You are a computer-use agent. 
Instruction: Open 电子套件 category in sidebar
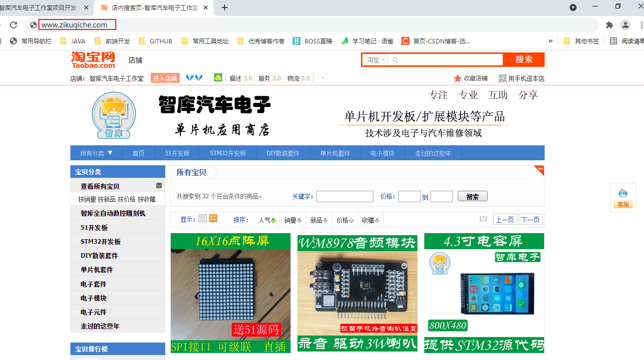[93, 284]
